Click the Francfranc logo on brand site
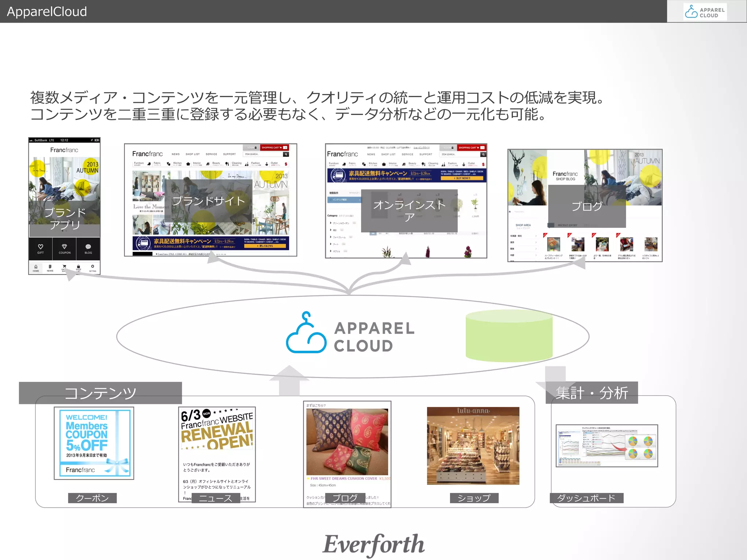The image size is (747, 560). pyautogui.click(x=147, y=154)
